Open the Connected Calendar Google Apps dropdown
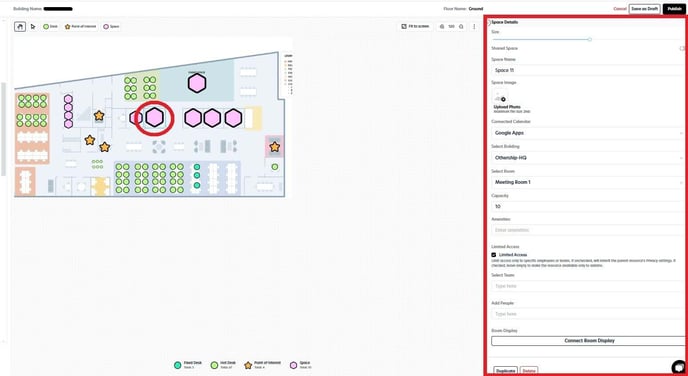688x376 pixels. [588, 132]
